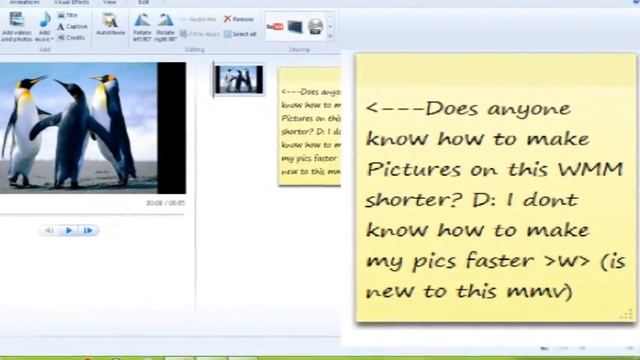Run the AutoMovie feature
Image resolution: width=640 pixels, height=360 pixels.
click(110, 24)
